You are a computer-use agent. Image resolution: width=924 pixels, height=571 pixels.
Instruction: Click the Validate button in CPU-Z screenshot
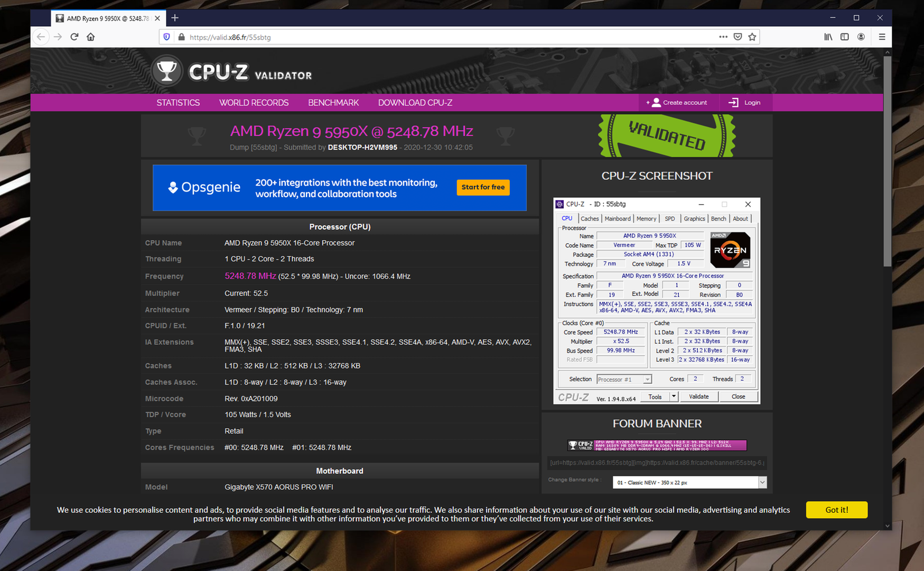[698, 397]
